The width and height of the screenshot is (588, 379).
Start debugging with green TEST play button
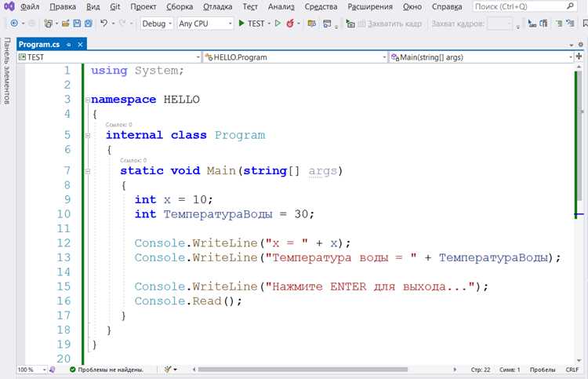pyautogui.click(x=252, y=24)
